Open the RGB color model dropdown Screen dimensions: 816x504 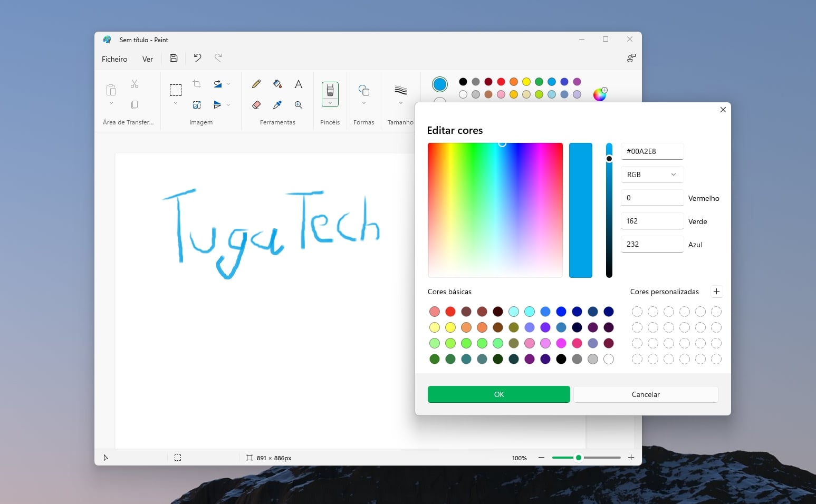coord(652,175)
